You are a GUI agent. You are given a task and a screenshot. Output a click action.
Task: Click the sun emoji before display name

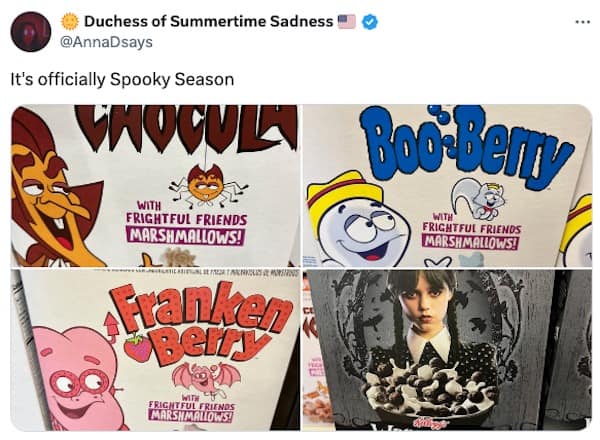click(70, 21)
